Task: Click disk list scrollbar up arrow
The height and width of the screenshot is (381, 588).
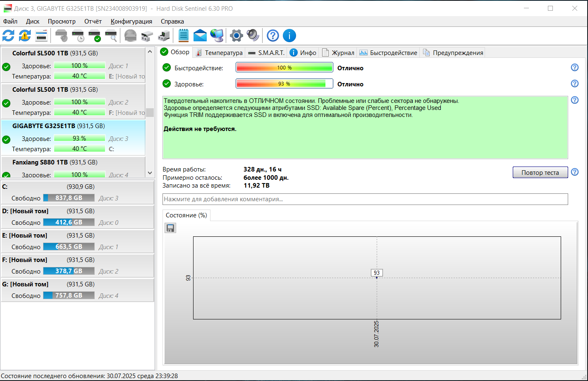Action: tap(150, 51)
